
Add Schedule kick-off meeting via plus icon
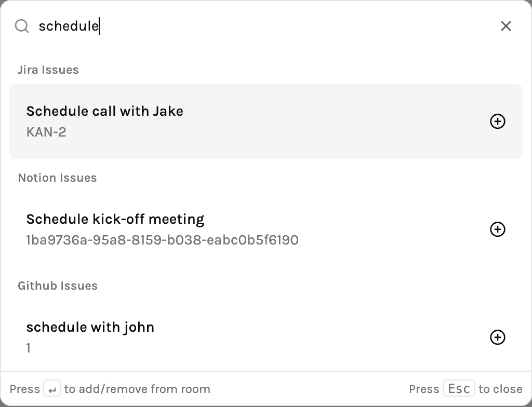tap(497, 229)
